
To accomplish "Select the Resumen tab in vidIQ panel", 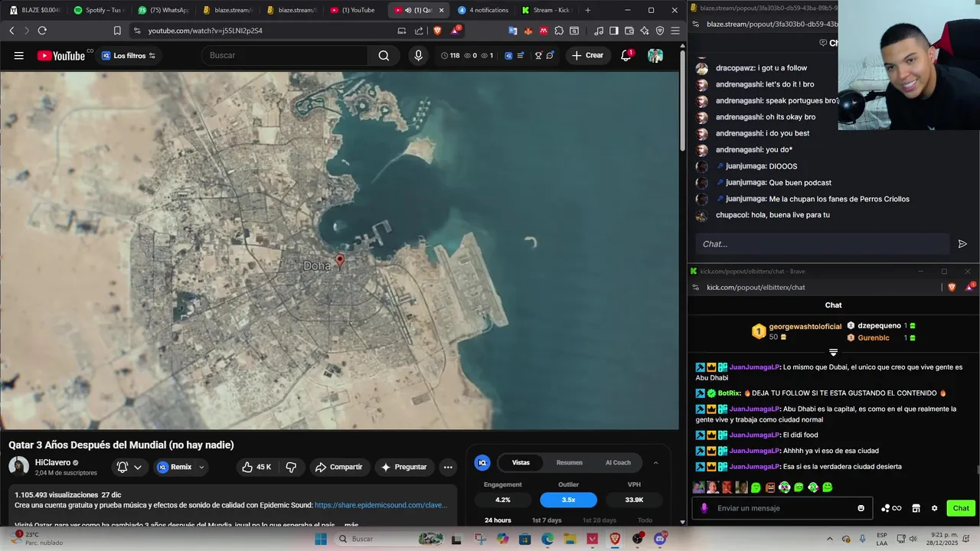I will tap(570, 462).
